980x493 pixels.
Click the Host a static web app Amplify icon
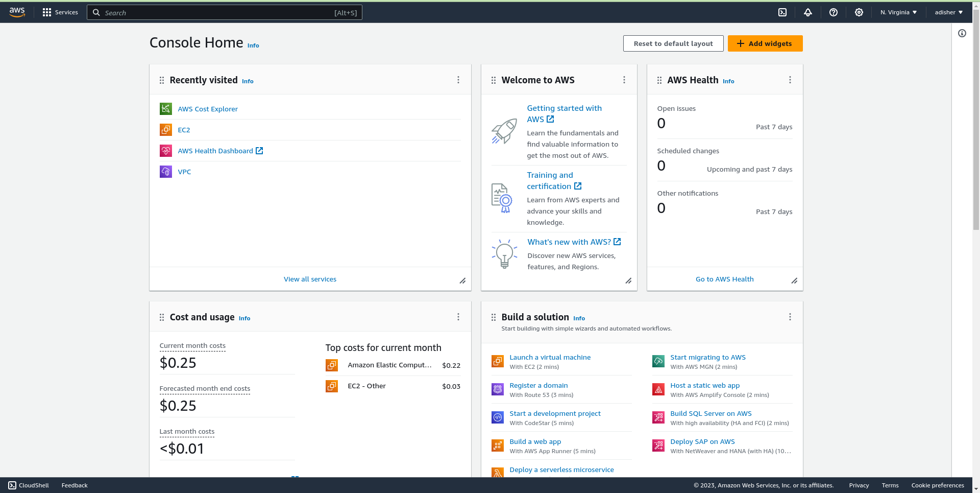coord(658,389)
